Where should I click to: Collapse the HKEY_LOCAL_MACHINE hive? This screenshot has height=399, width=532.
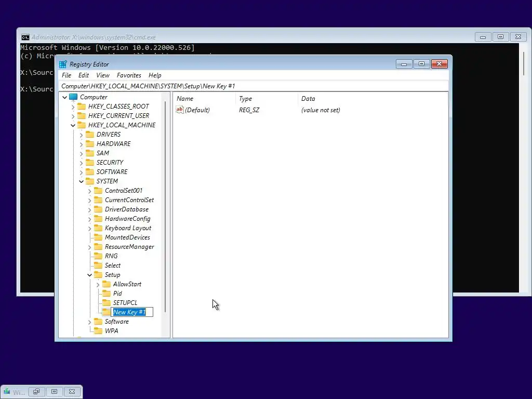click(x=73, y=126)
